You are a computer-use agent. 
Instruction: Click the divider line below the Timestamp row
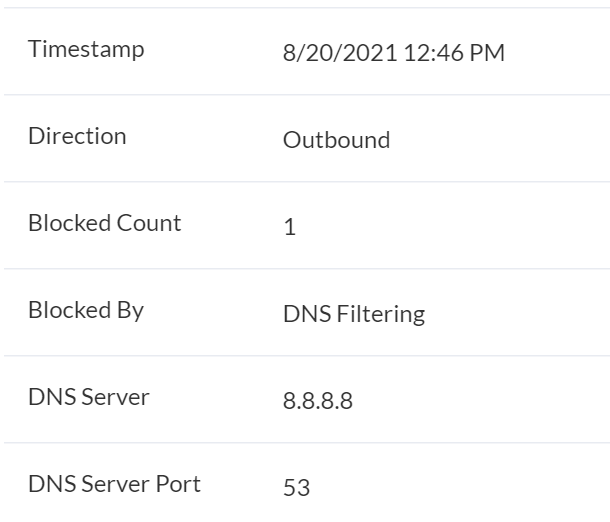(305, 95)
